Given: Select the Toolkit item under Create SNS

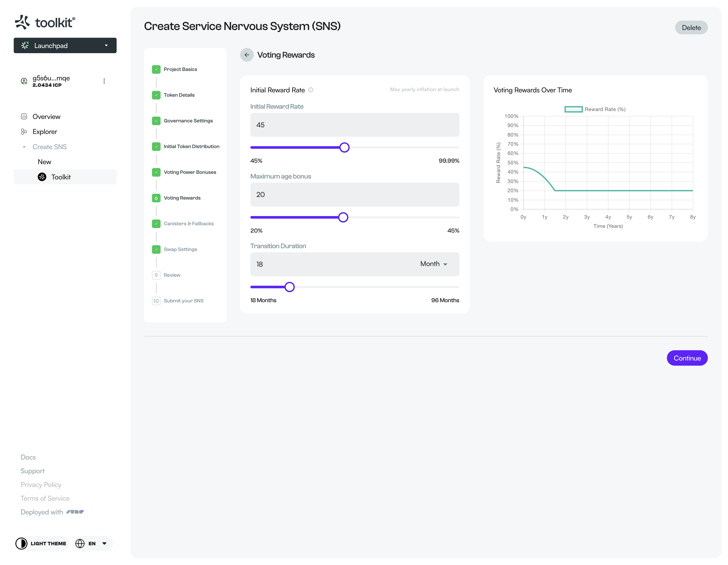Looking at the screenshot, I should pos(61,177).
